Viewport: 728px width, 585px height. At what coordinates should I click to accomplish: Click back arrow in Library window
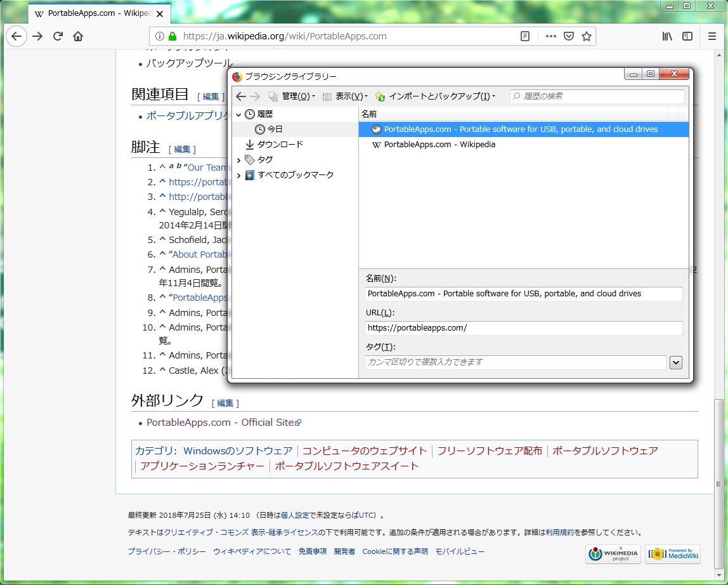click(241, 96)
